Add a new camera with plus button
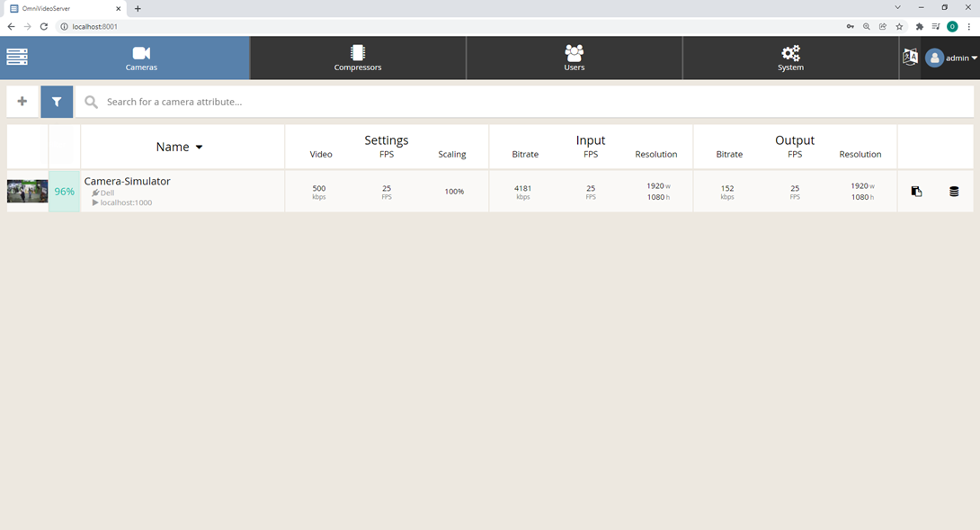Screen dimensions: 980x530 coord(22,102)
